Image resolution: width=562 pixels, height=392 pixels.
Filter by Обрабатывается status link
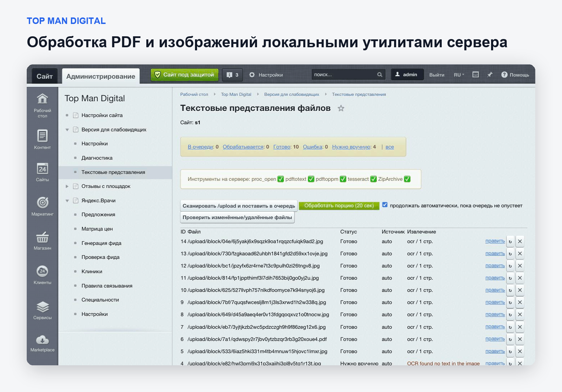[x=243, y=147]
